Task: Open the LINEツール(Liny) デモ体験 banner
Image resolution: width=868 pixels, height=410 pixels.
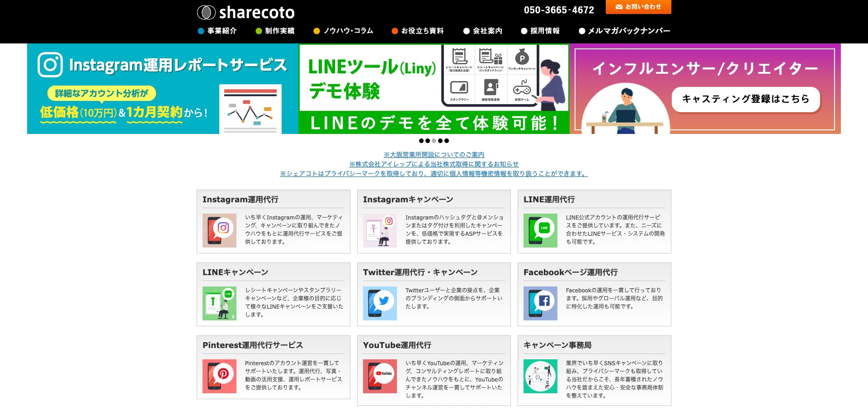Action: pyautogui.click(x=434, y=89)
